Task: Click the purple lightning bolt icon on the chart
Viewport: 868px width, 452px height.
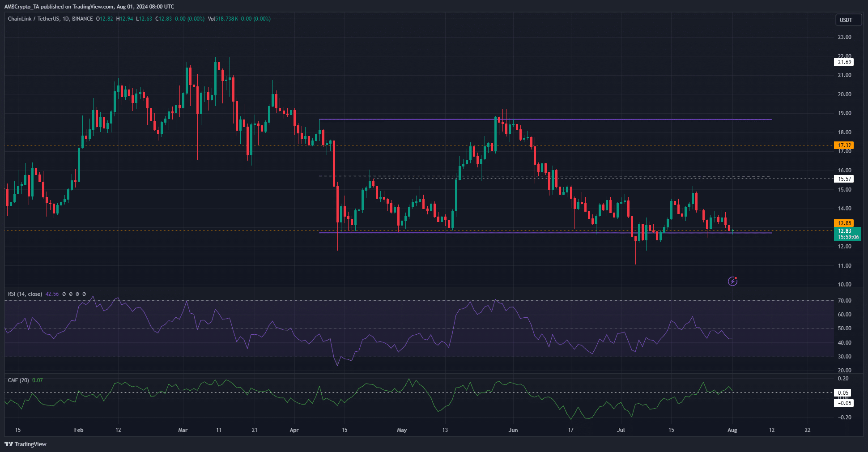Action: pos(732,281)
